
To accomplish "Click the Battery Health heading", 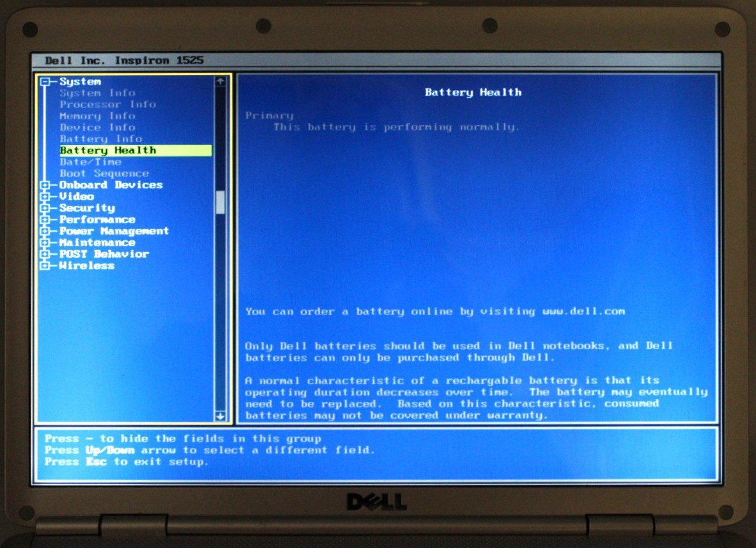I will click(473, 92).
